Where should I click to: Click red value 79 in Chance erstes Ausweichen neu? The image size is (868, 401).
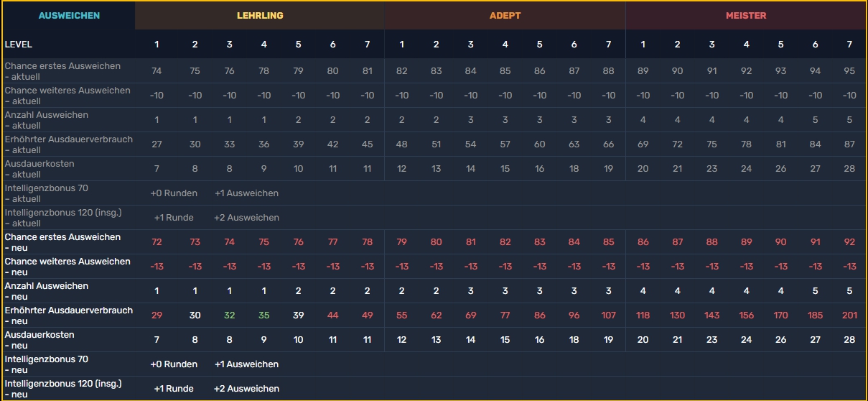click(401, 241)
